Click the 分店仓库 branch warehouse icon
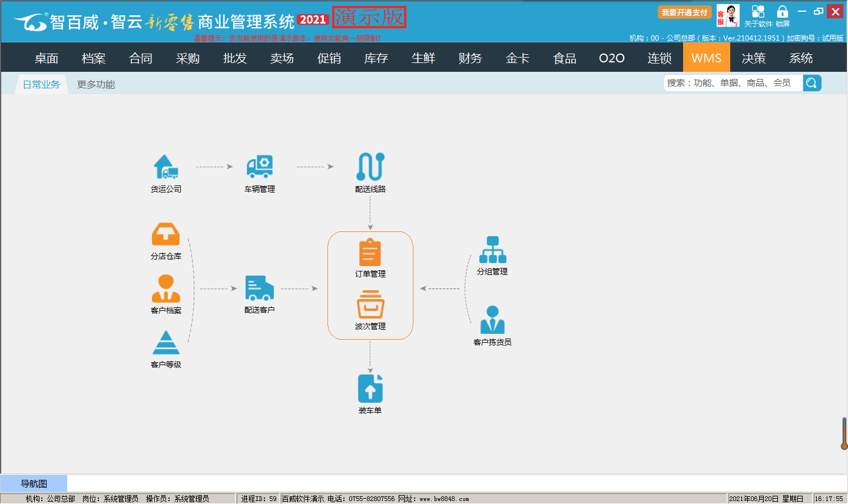The height and width of the screenshot is (504, 848). pyautogui.click(x=165, y=235)
